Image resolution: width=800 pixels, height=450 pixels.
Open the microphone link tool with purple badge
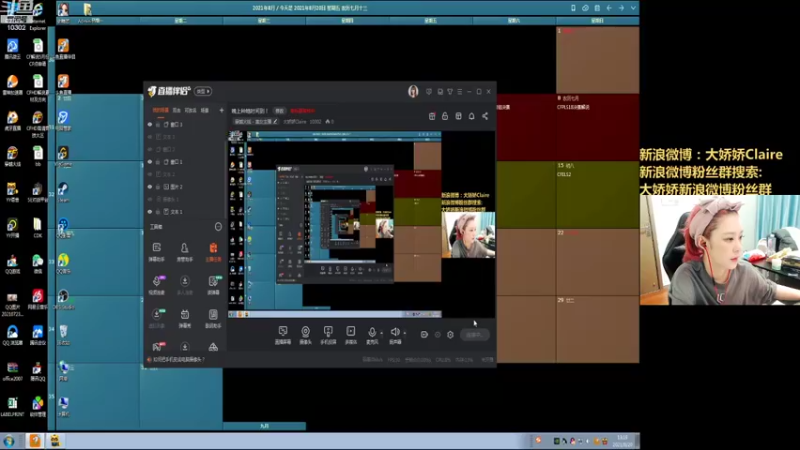[x=157, y=285]
